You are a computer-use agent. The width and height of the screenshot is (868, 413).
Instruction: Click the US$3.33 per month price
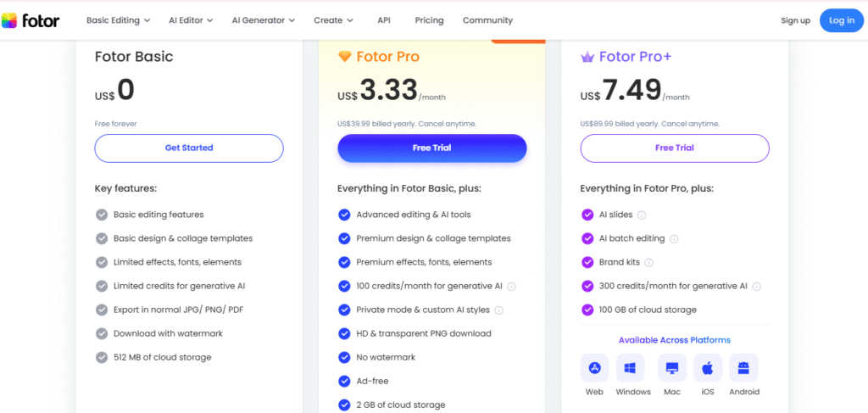click(392, 90)
